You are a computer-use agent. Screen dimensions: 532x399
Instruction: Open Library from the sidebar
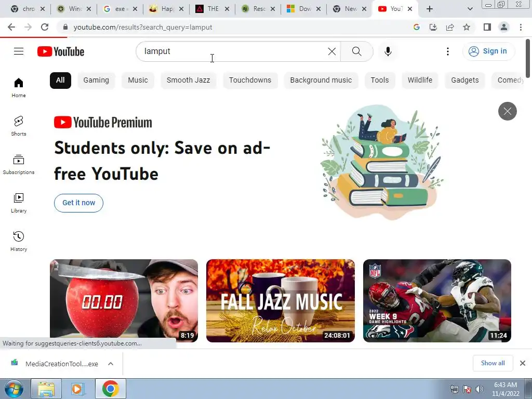(19, 203)
